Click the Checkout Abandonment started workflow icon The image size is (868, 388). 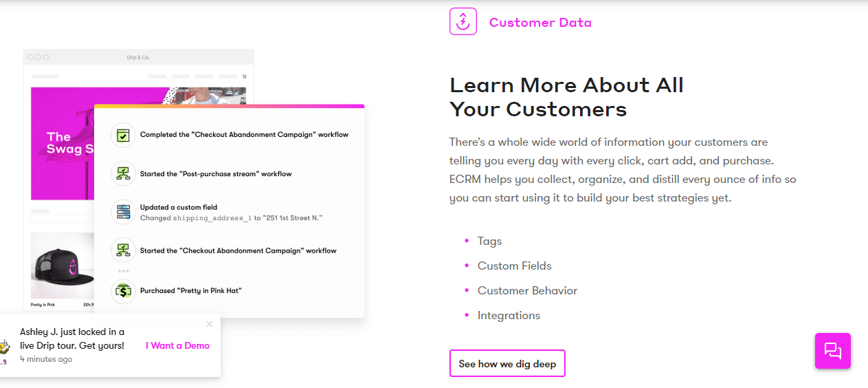(x=123, y=250)
